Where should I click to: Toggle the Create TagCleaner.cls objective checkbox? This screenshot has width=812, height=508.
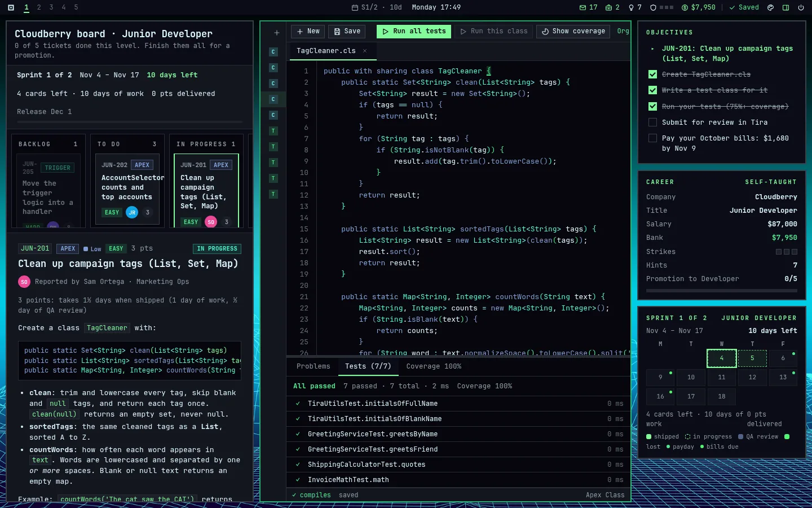click(x=652, y=75)
